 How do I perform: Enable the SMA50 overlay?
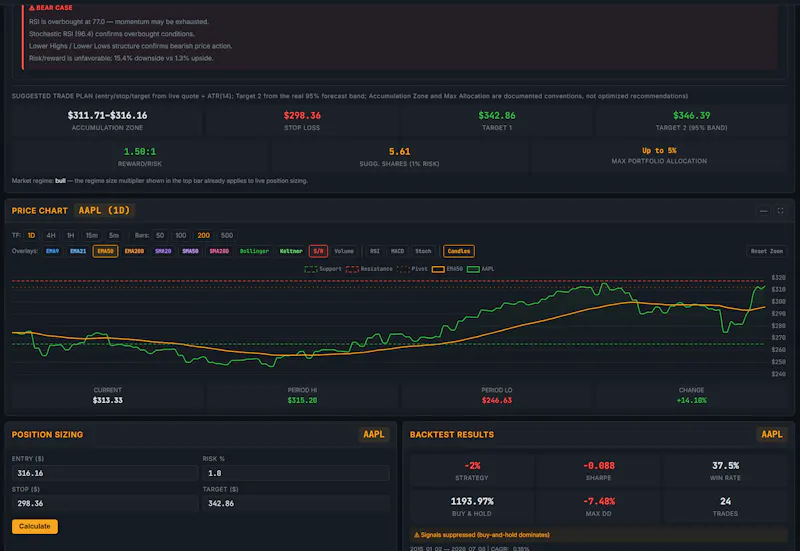190,251
